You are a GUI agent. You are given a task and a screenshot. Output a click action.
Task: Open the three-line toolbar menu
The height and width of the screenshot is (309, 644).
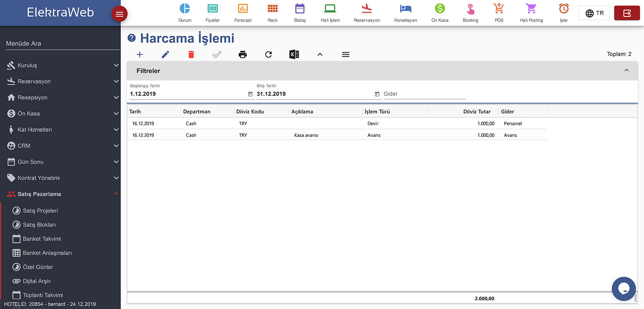click(346, 54)
